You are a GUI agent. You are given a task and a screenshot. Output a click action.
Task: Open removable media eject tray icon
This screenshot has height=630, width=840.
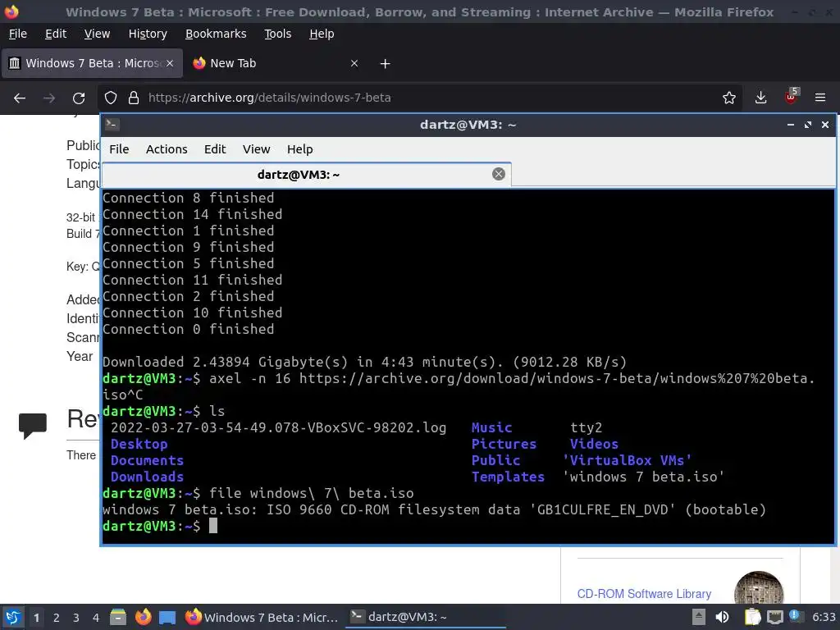pyautogui.click(x=698, y=617)
